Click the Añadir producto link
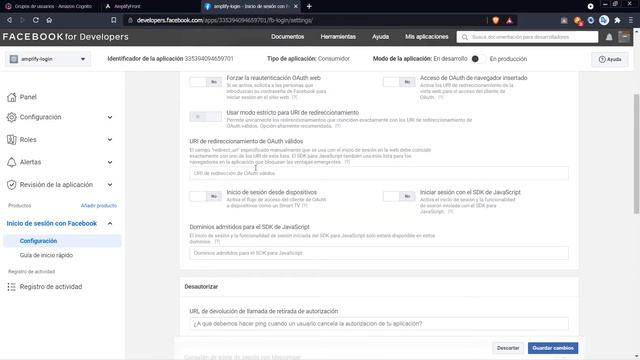640x360 pixels. click(x=99, y=206)
